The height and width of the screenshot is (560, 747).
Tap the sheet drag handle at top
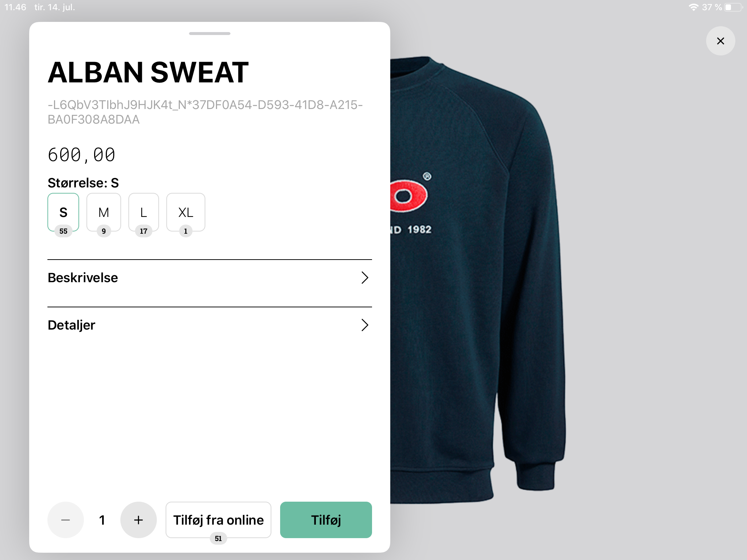point(210,34)
